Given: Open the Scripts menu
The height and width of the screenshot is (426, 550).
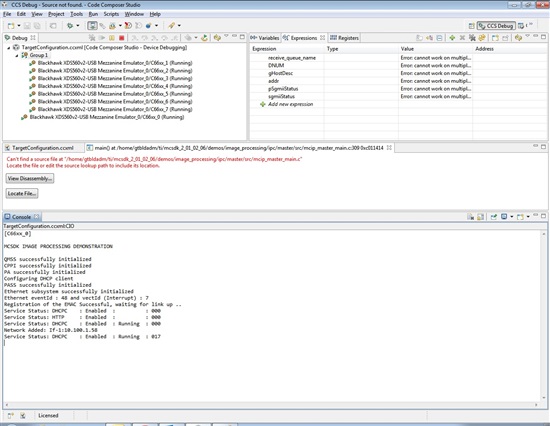Looking at the screenshot, I should 111,14.
